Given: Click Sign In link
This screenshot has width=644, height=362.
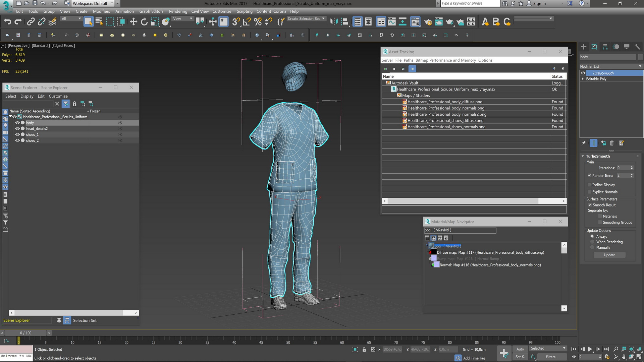Looking at the screenshot, I should [x=539, y=3].
